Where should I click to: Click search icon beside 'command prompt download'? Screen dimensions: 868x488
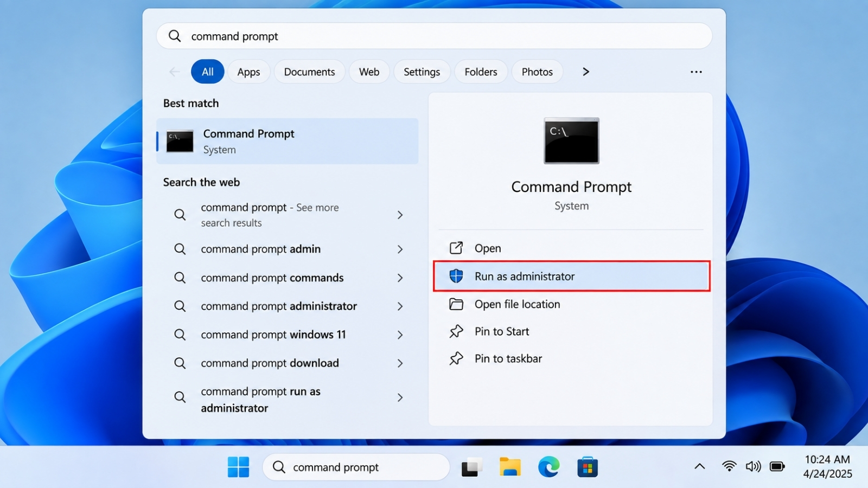180,363
